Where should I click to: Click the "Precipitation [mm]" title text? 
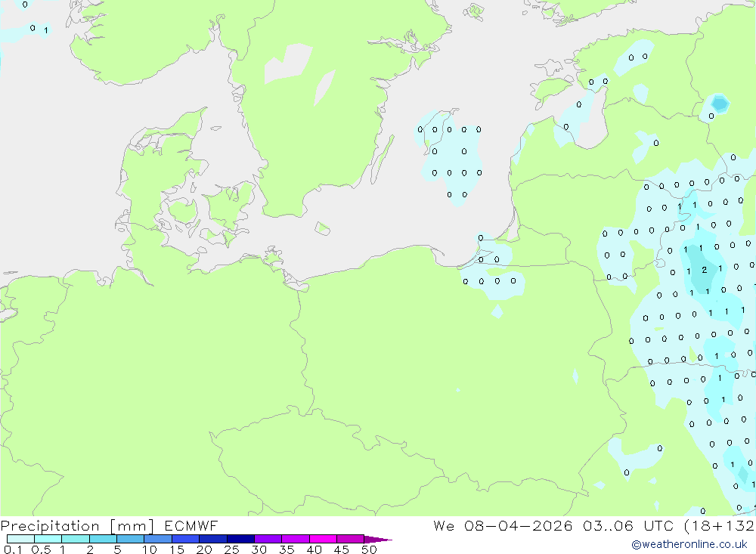point(77,526)
